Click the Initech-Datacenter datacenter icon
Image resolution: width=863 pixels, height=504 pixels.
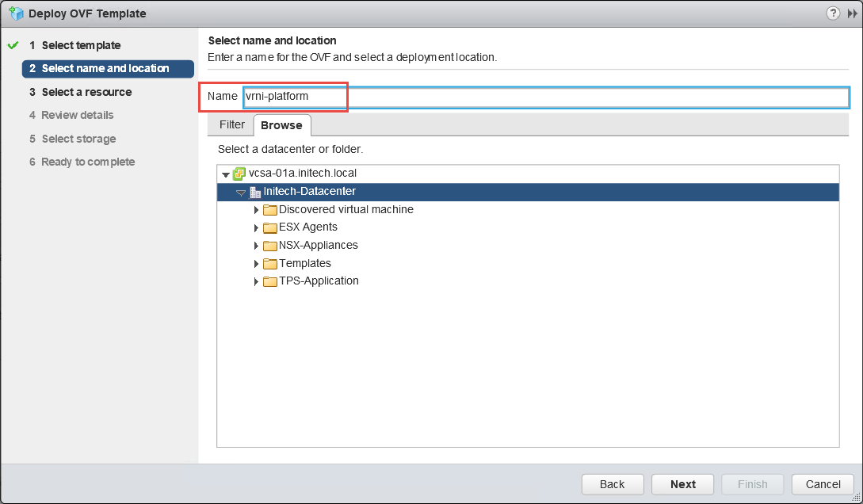(255, 192)
